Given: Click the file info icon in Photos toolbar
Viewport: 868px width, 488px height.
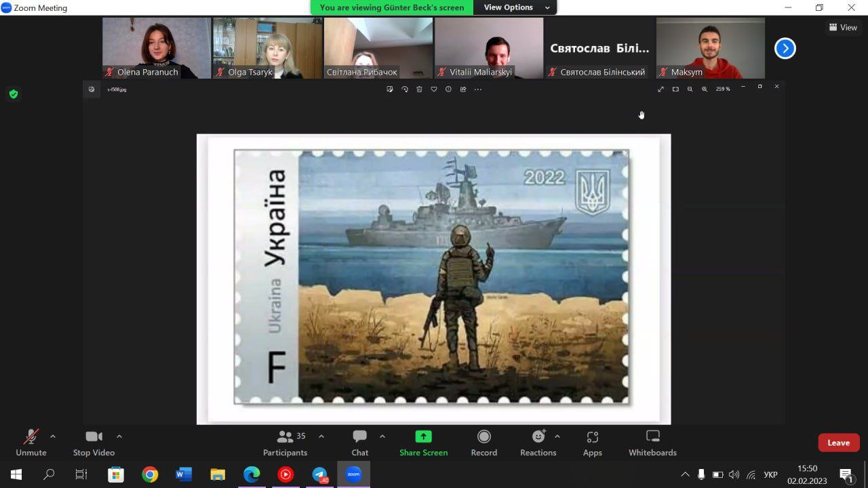Looking at the screenshot, I should pos(448,89).
